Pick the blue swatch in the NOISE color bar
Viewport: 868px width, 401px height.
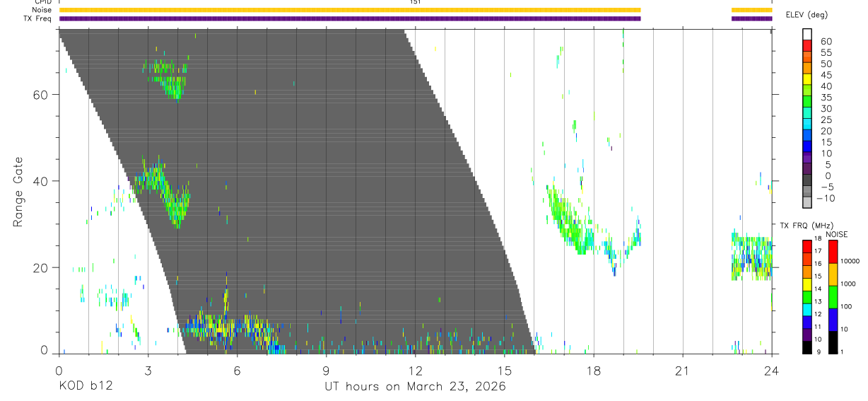coord(833,320)
